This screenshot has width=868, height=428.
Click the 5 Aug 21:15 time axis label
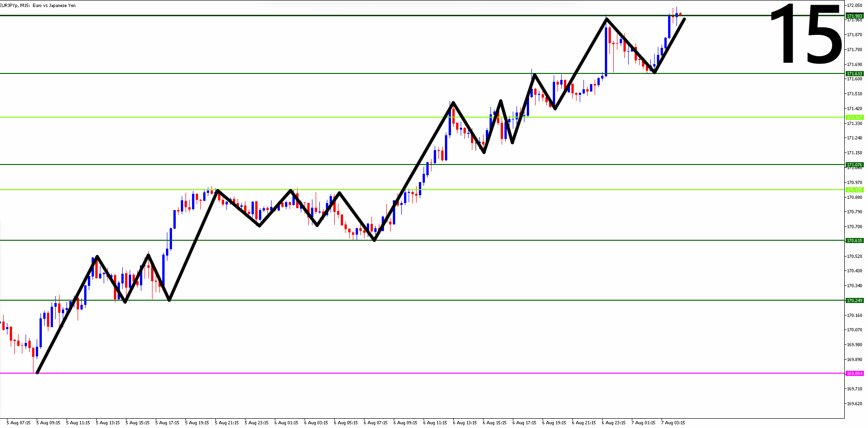pos(227,423)
